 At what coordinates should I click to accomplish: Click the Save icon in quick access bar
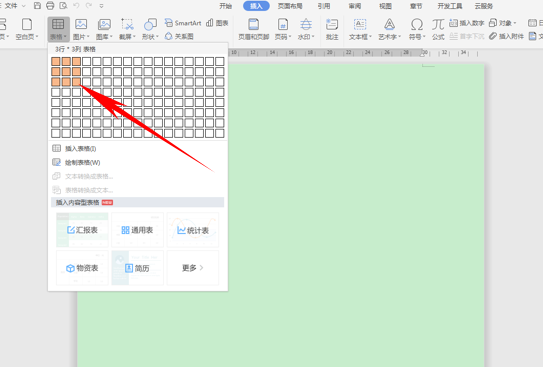coord(37,6)
